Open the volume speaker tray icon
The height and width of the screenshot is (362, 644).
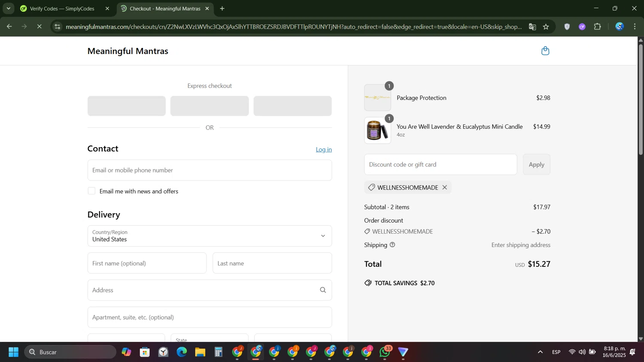click(582, 352)
